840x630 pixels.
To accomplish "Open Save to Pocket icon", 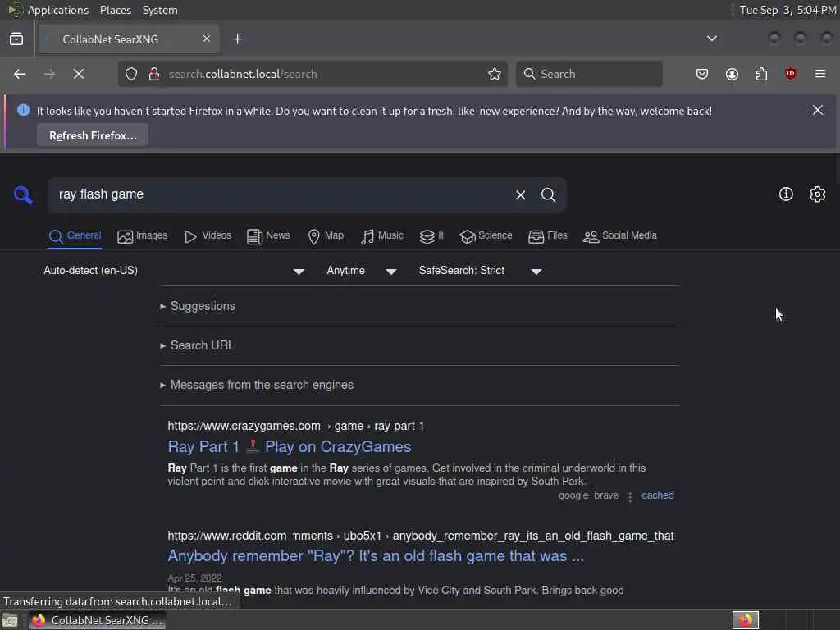I will pos(702,74).
